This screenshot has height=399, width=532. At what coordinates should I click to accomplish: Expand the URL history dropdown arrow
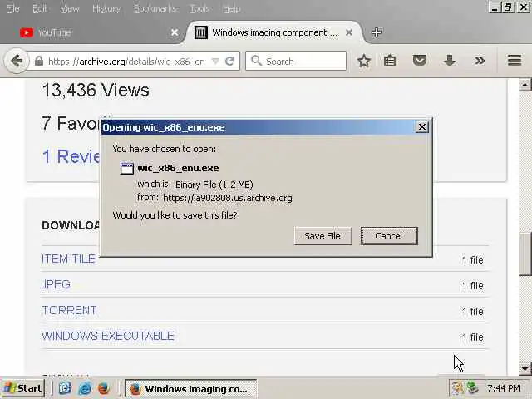pyautogui.click(x=215, y=61)
